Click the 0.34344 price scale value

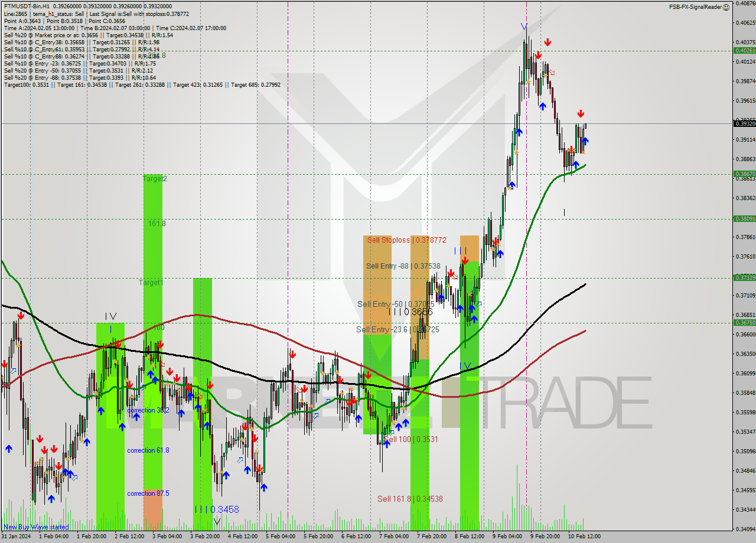coord(745,509)
